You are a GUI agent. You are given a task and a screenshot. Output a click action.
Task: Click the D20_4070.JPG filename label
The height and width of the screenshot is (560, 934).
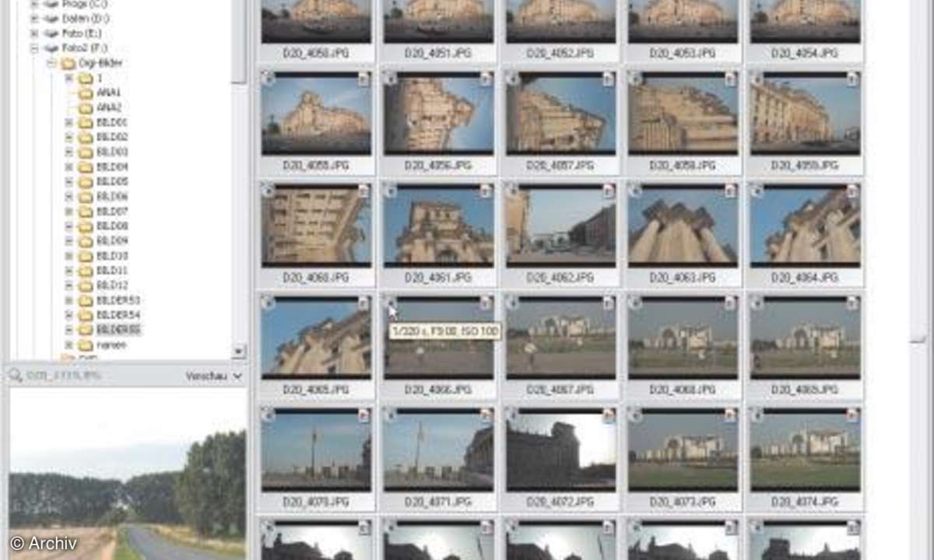click(316, 502)
